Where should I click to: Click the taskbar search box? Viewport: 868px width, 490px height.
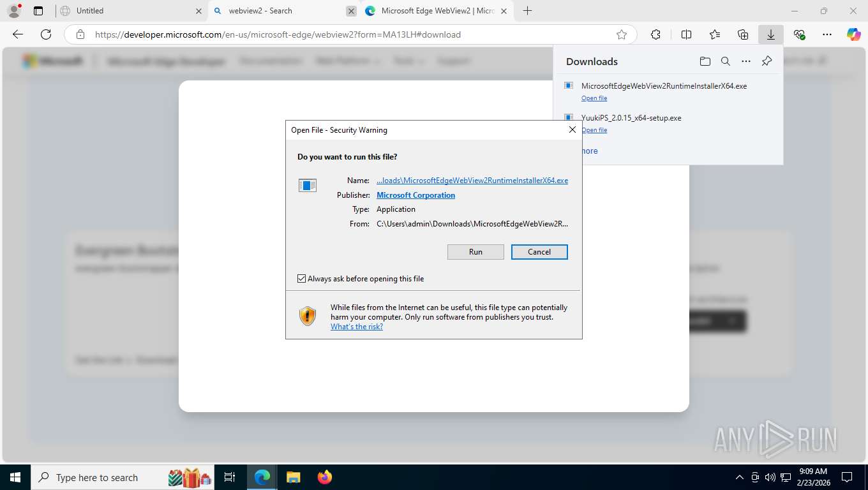coord(123,477)
